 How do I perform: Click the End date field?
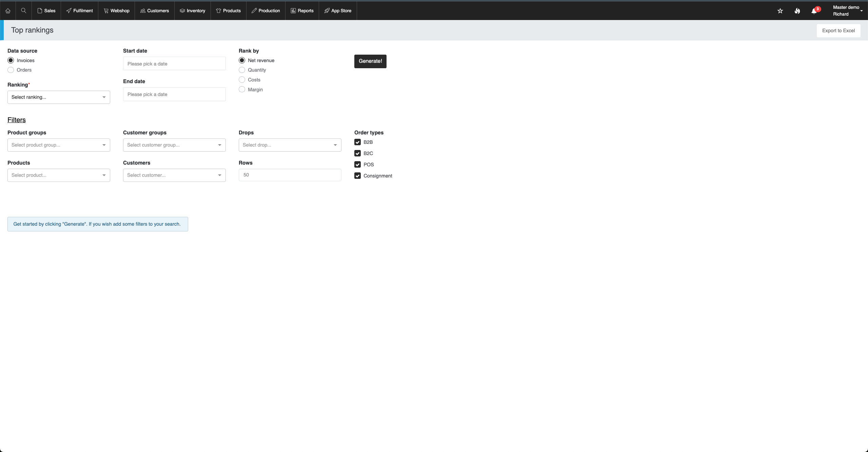click(x=174, y=94)
